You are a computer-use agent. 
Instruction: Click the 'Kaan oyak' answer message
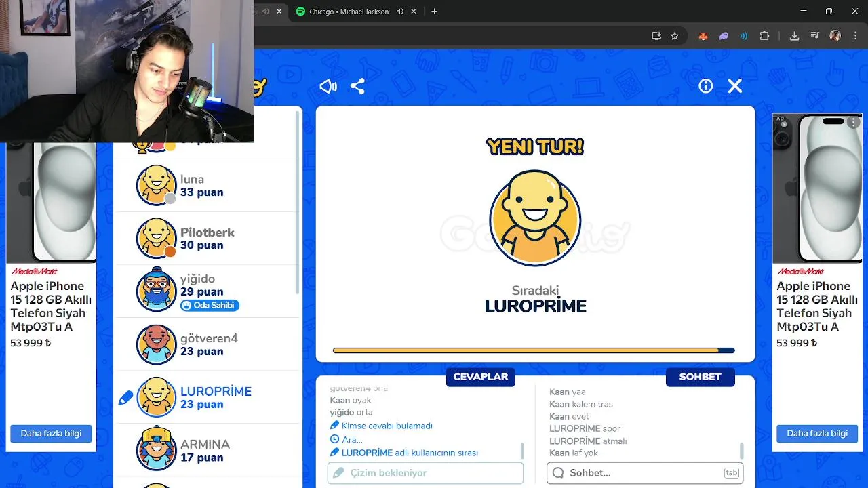point(351,400)
